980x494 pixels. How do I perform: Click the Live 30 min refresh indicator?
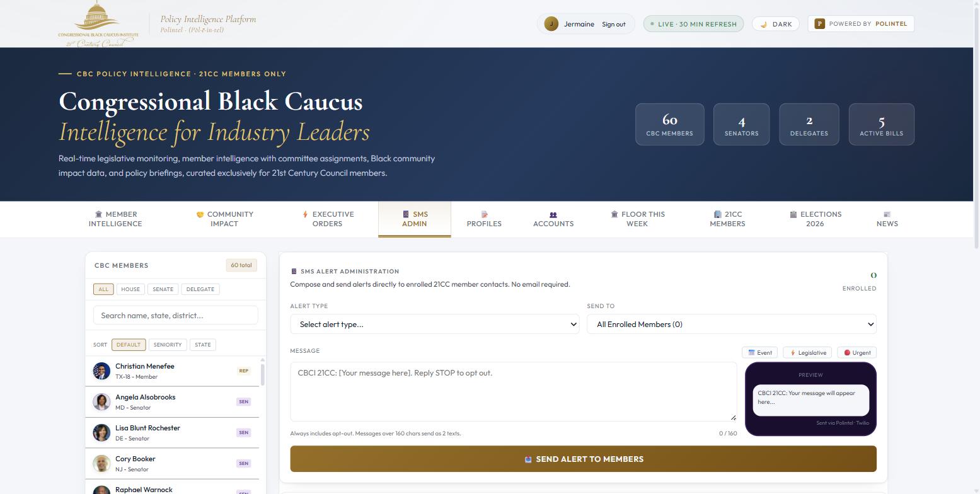693,24
